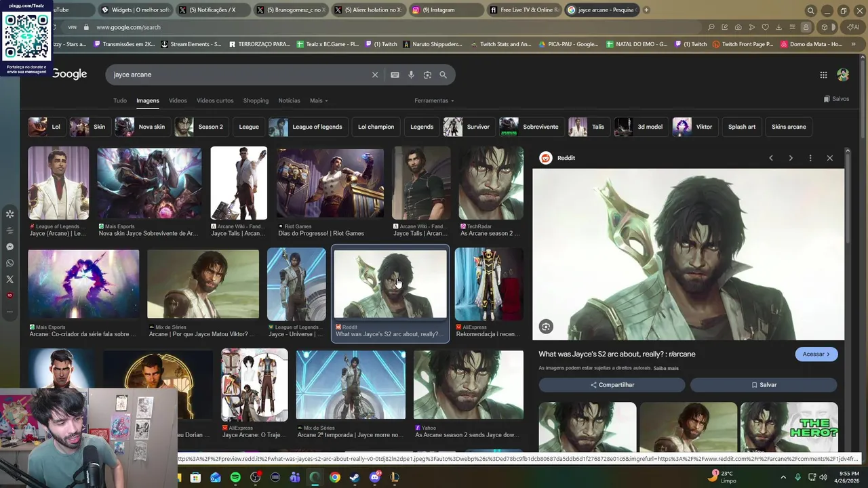Start voice search with microphone icon
Image resolution: width=868 pixels, height=488 pixels.
[x=411, y=75]
